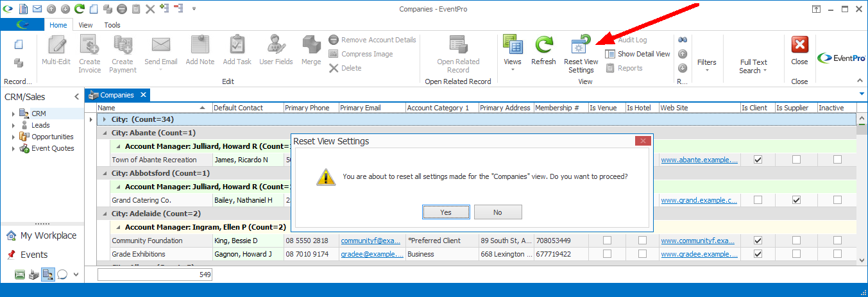Click Yes in the Reset View Settings dialog
This screenshot has height=297, width=868.
coord(446,212)
